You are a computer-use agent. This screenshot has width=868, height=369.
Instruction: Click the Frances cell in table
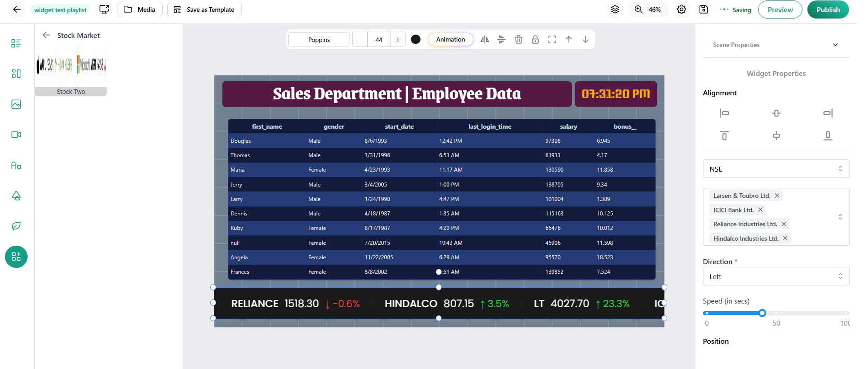pyautogui.click(x=240, y=272)
